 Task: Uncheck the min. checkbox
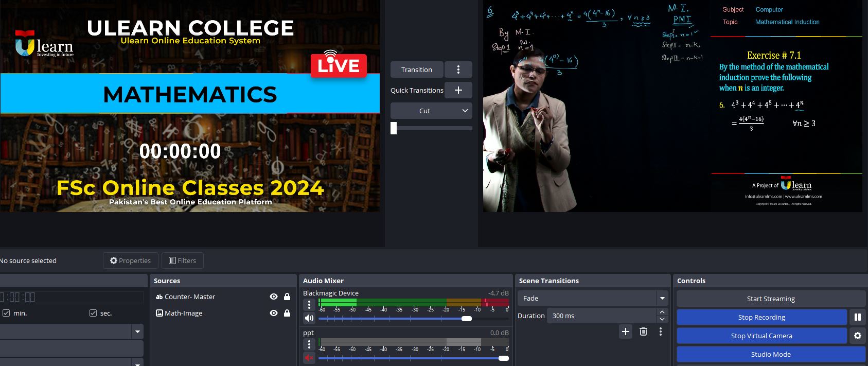click(x=6, y=313)
